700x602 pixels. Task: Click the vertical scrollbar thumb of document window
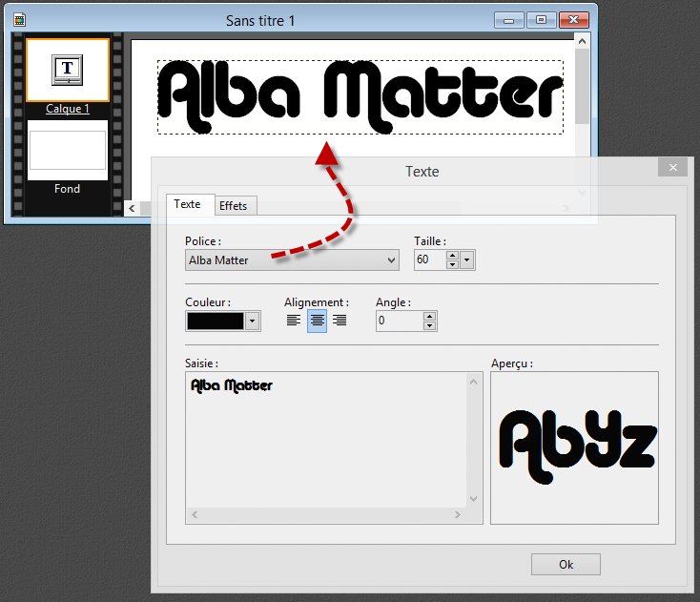[582, 86]
